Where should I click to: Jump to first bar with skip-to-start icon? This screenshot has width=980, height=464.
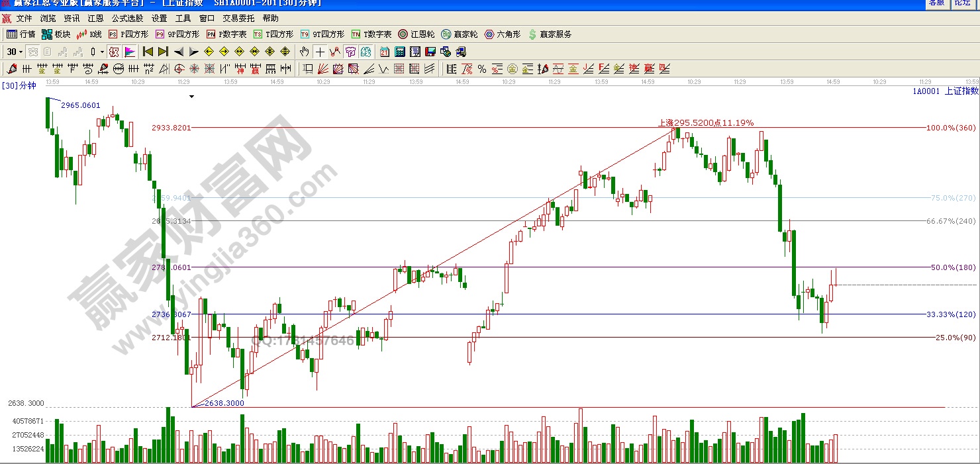148,52
